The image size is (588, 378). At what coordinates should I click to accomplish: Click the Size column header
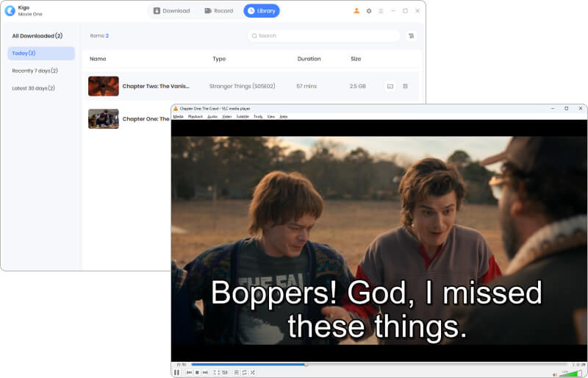point(356,59)
